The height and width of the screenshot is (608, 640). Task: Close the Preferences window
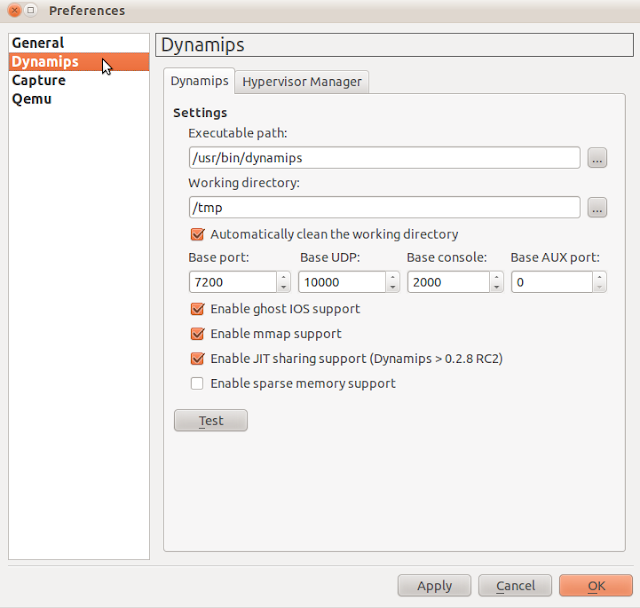click(15, 10)
